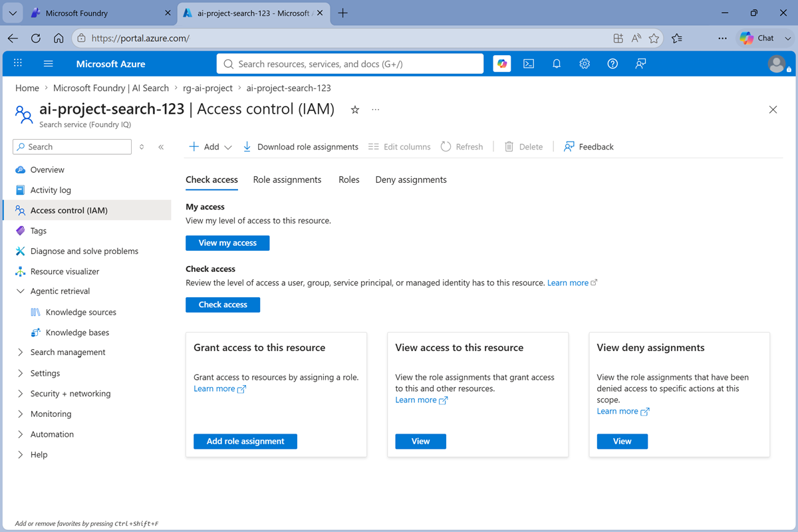Screen dimensions: 798x532
Task: Open the Azure portal waffle menu icon
Action: coord(18,63)
